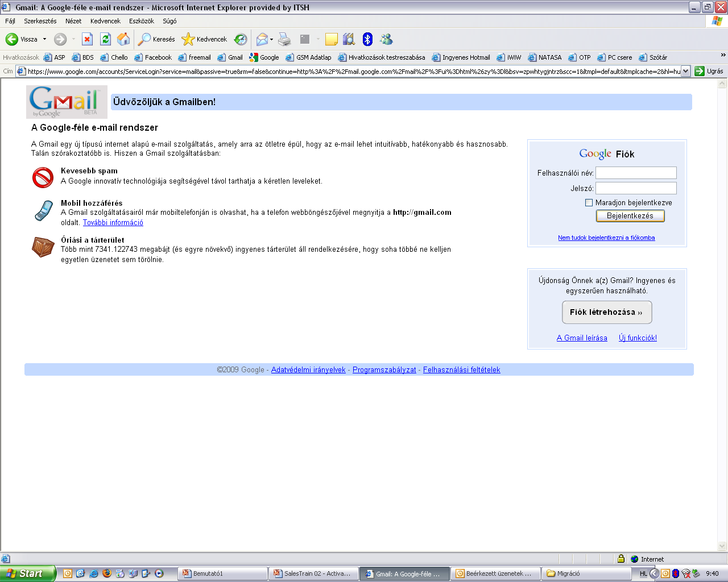Viewport: 728px width, 582px height.
Task: Open the iWIW links bar shortcut
Action: (x=509, y=57)
